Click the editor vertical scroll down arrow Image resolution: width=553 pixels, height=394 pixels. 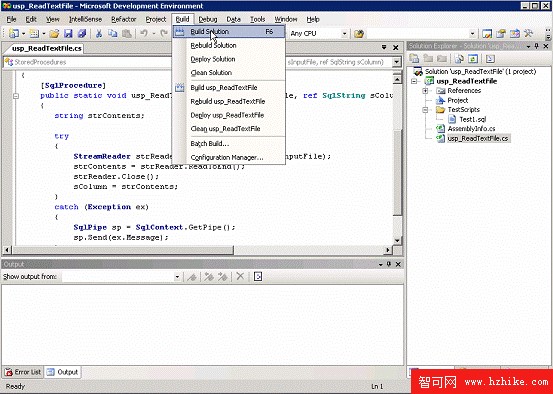click(397, 241)
